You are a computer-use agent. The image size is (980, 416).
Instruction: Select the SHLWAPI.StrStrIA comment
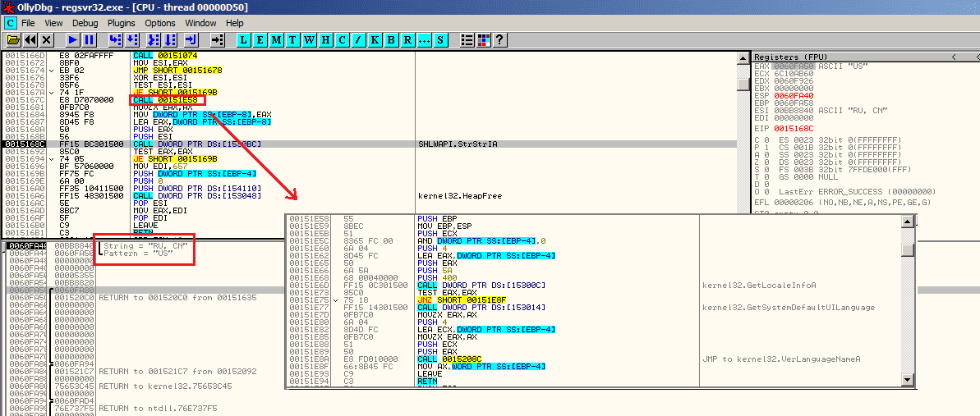[x=453, y=144]
